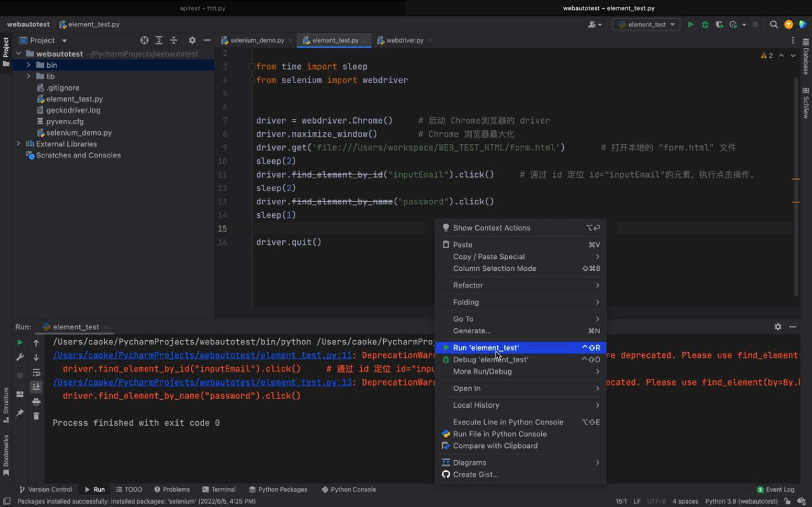Select geckodriver.log in project tree

pyautogui.click(x=73, y=110)
